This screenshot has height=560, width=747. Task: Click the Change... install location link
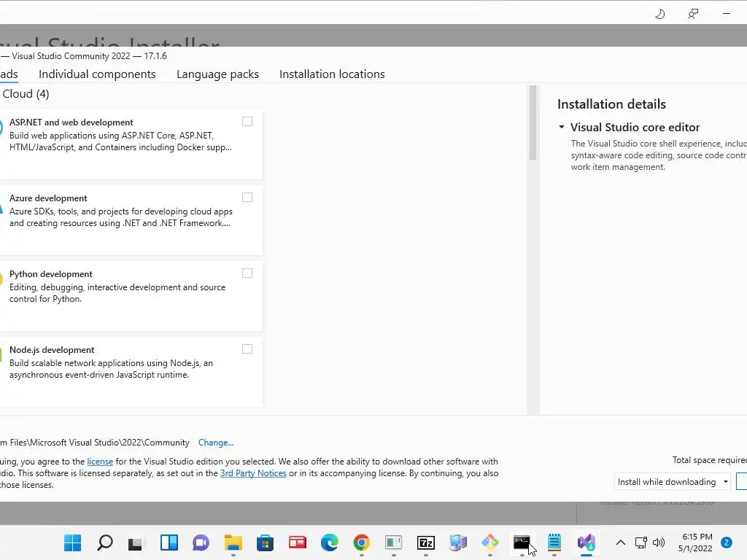(x=216, y=443)
